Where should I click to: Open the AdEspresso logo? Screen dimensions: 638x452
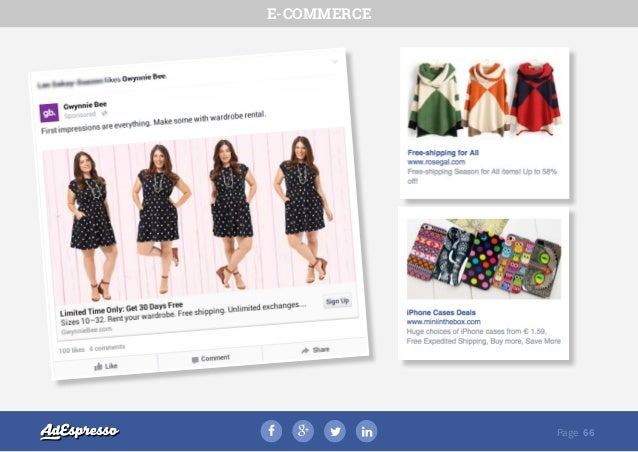(80, 431)
